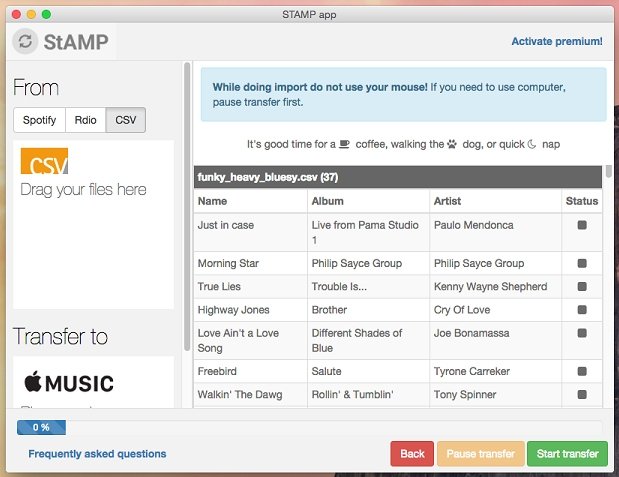Screen dimensions: 619x477
Task: Click the Apple Music logo
Action: coord(69,383)
